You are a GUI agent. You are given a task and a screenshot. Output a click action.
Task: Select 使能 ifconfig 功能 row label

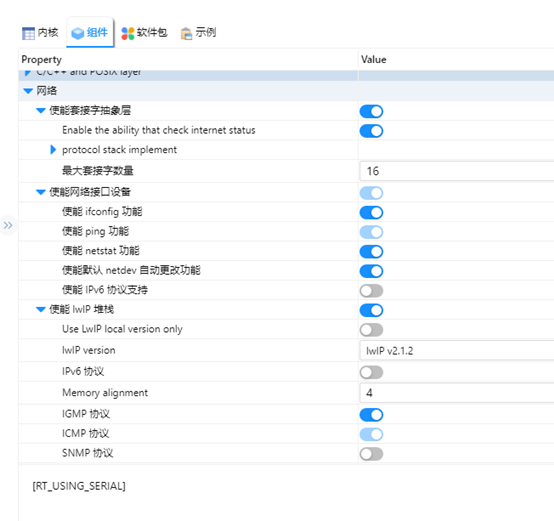click(102, 212)
